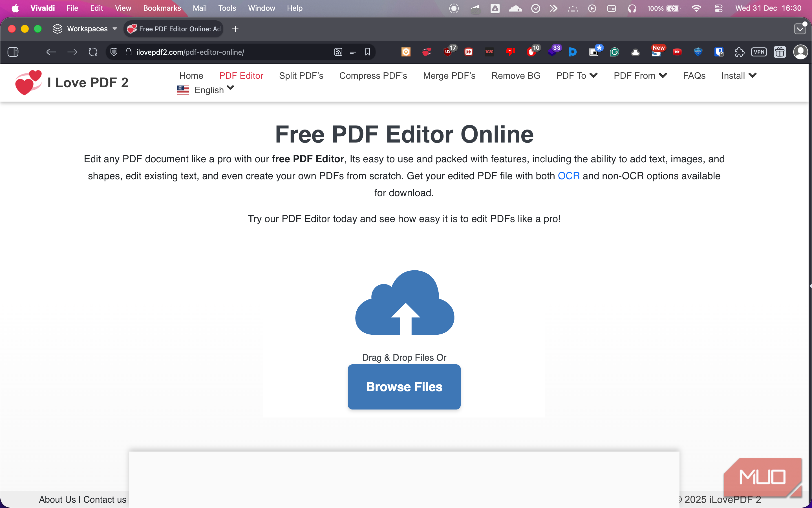Click the Wi-Fi status icon in the menu bar

[697, 8]
